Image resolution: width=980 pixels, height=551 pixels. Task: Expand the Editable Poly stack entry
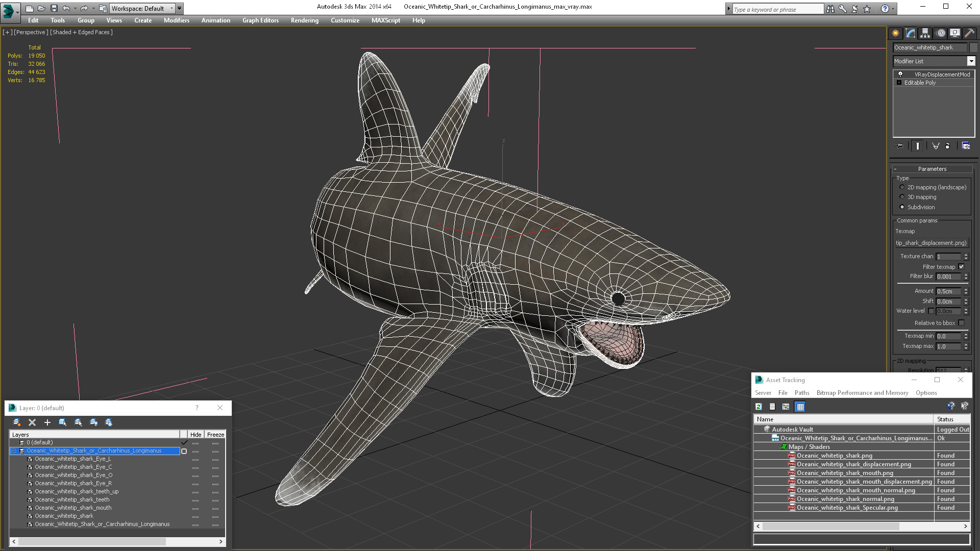tap(899, 83)
